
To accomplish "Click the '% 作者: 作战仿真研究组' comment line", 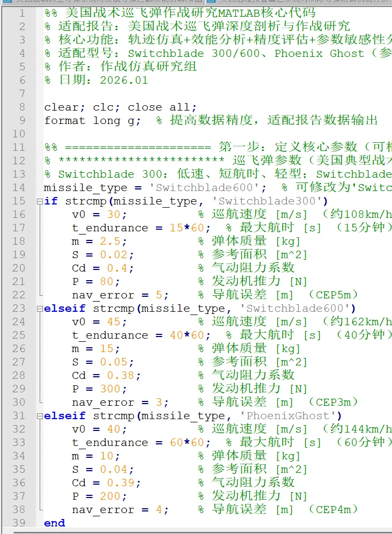I will 121,67.
